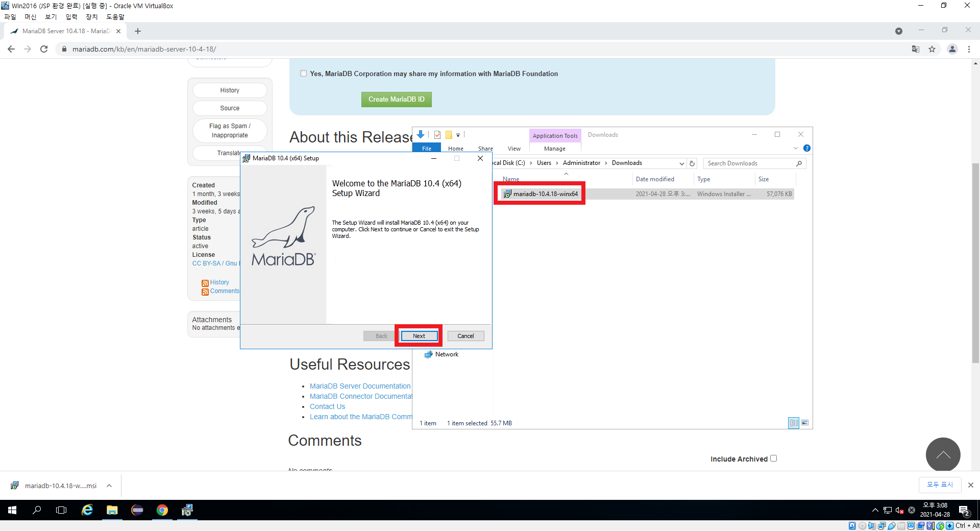The image size is (980, 531).
Task: Click the blue Explorer Help icon
Action: [x=807, y=148]
